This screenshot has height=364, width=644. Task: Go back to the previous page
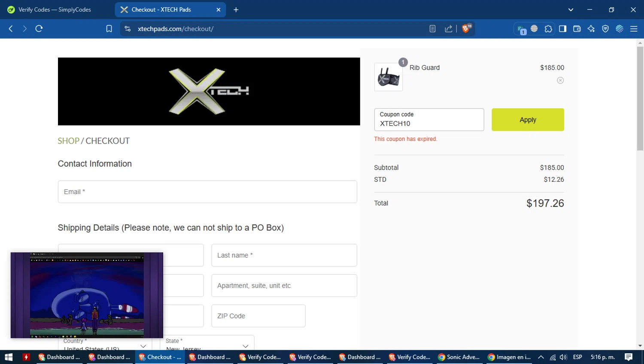tap(11, 29)
